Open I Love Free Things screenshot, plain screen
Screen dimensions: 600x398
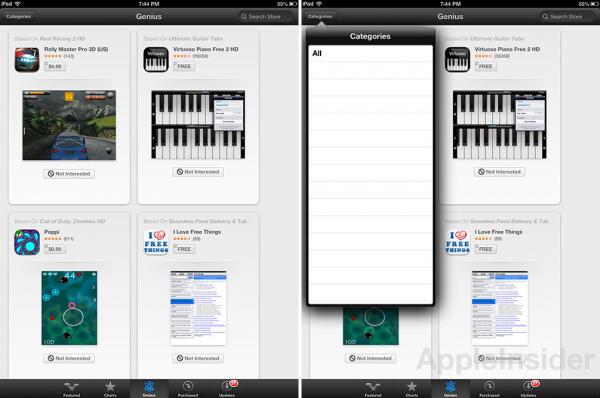pos(198,308)
